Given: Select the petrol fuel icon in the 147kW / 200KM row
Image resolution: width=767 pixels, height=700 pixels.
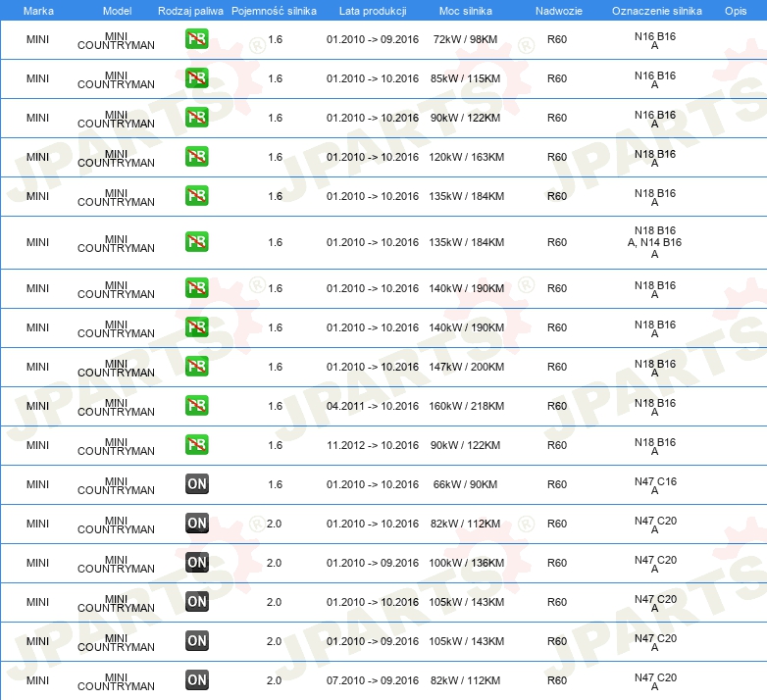Looking at the screenshot, I should tap(196, 367).
